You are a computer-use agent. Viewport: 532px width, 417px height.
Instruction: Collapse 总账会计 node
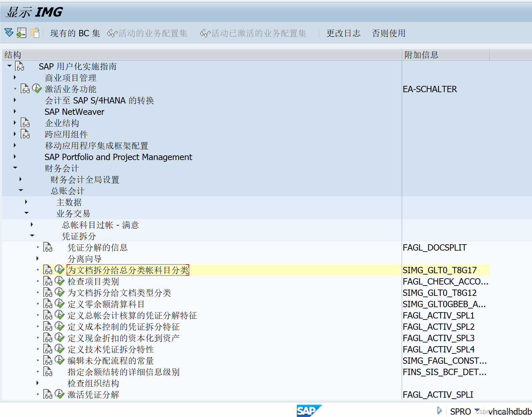(21, 190)
